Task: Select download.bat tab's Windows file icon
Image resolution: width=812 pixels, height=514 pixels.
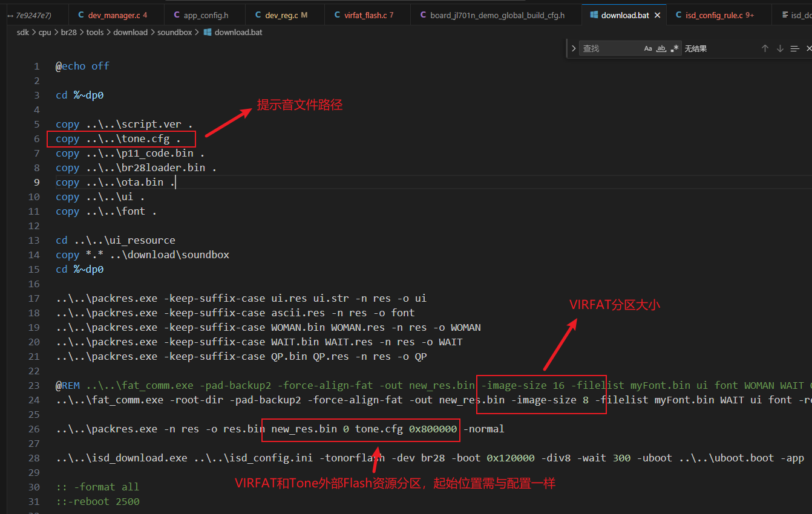Action: pyautogui.click(x=594, y=15)
